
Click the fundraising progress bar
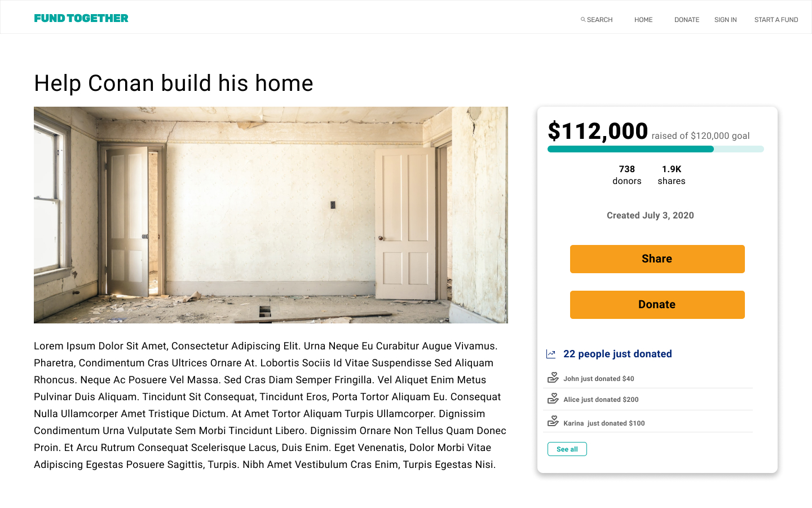tap(655, 149)
